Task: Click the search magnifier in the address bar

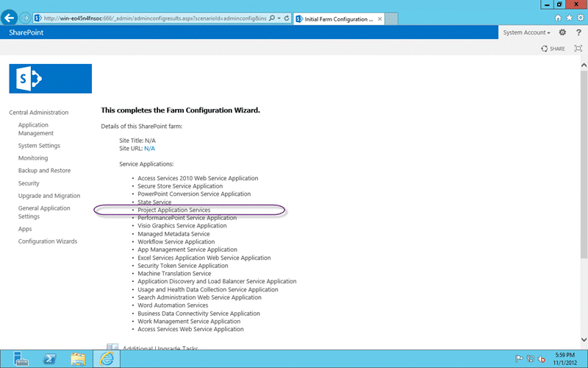Action: (272, 18)
